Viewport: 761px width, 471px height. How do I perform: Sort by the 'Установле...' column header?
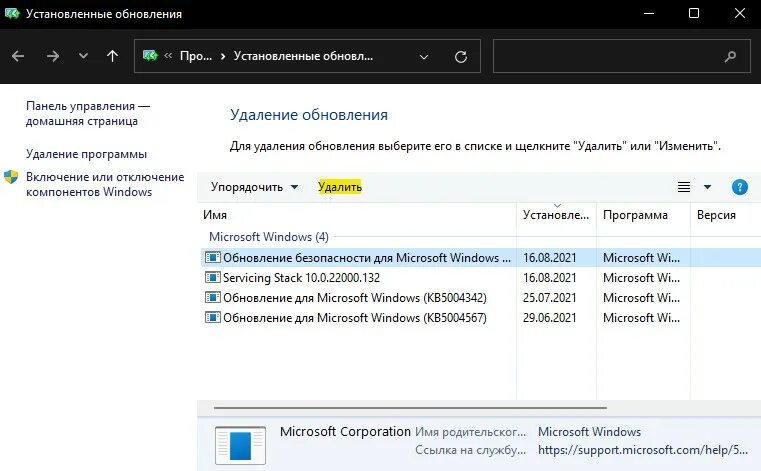coord(556,215)
